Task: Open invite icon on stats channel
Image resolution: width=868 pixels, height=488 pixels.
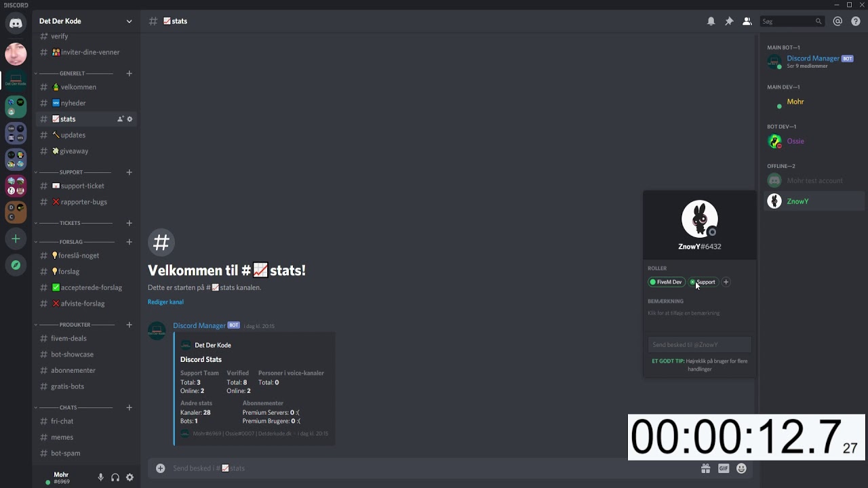Action: point(120,119)
